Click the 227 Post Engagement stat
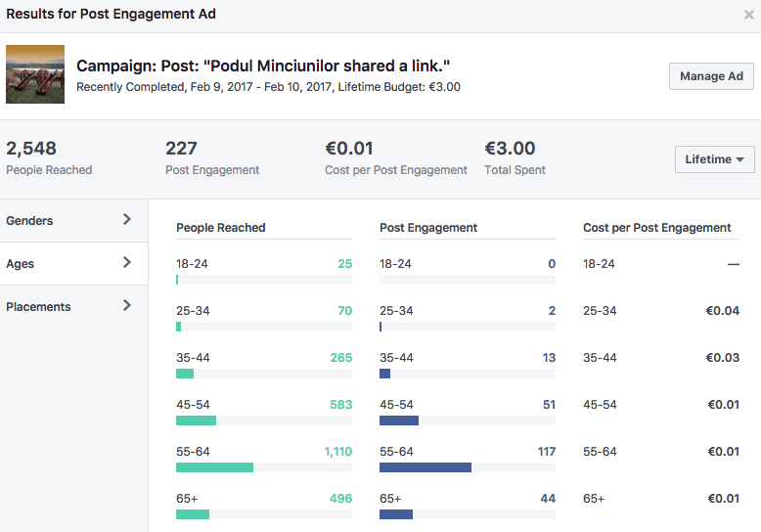 (x=182, y=149)
